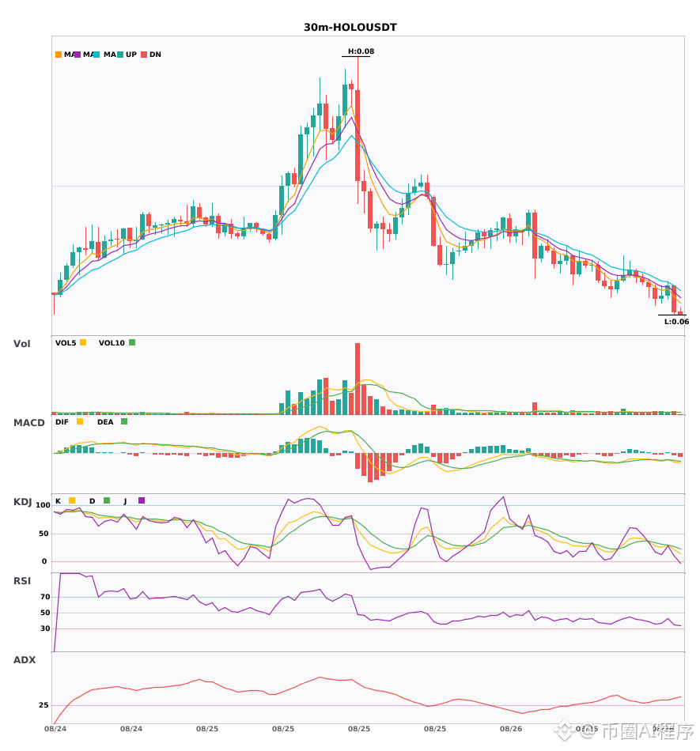Click the yellow DIF legend swatch
The height and width of the screenshot is (751, 700).
(80, 421)
